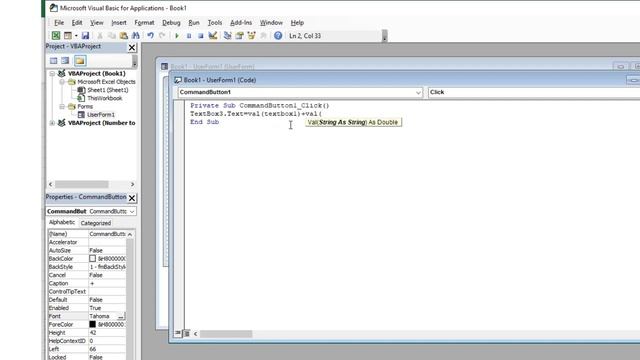Open VBA Help question mark icon
The width and height of the screenshot is (640, 360).
click(278, 36)
